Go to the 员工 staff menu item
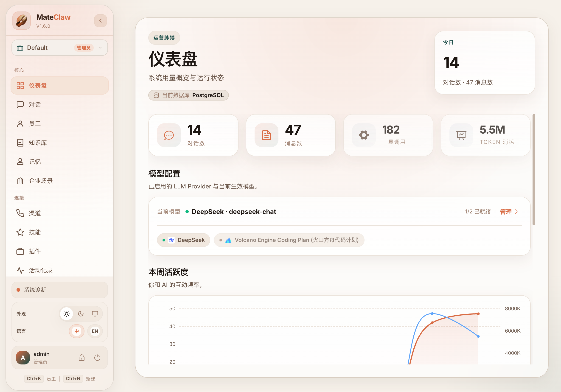 (60, 123)
